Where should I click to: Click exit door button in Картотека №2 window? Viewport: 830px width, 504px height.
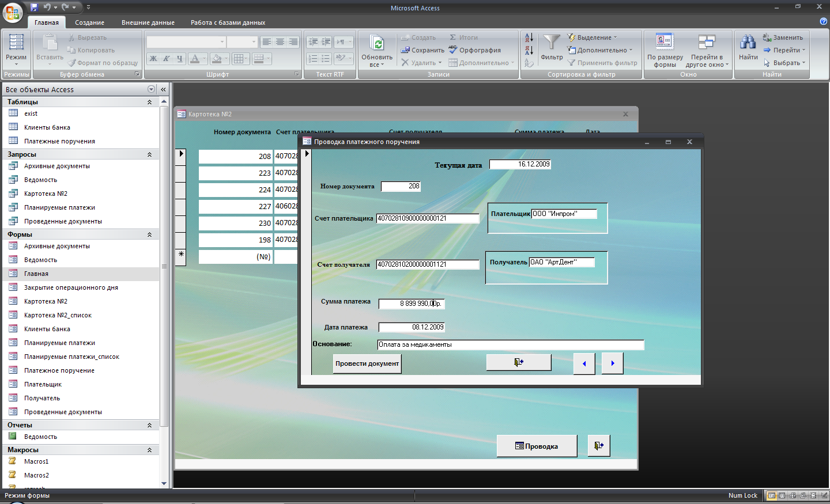tap(599, 445)
